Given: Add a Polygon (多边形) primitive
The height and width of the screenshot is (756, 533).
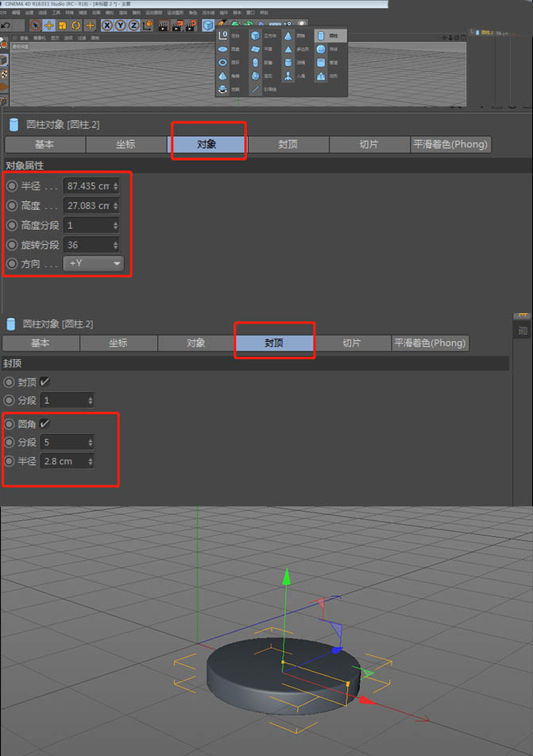Looking at the screenshot, I should 288,48.
